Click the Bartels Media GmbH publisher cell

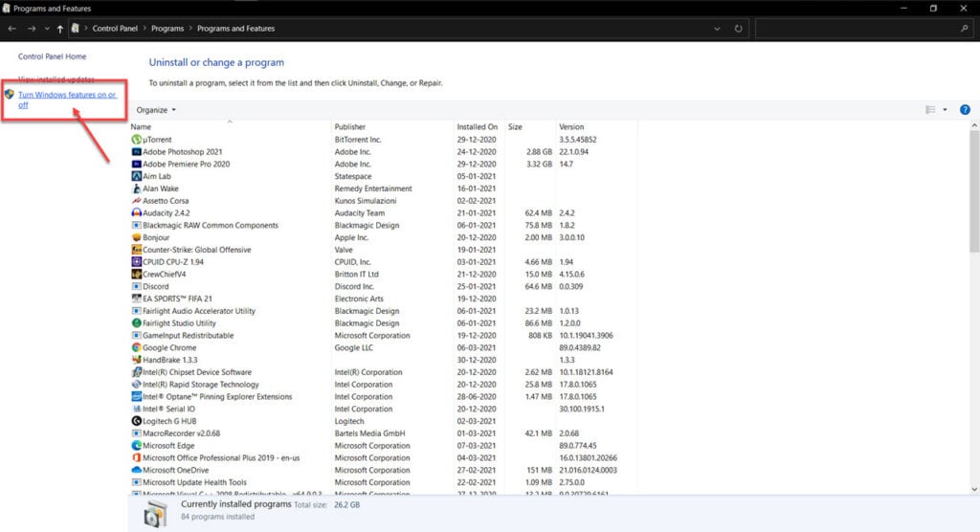coord(369,433)
